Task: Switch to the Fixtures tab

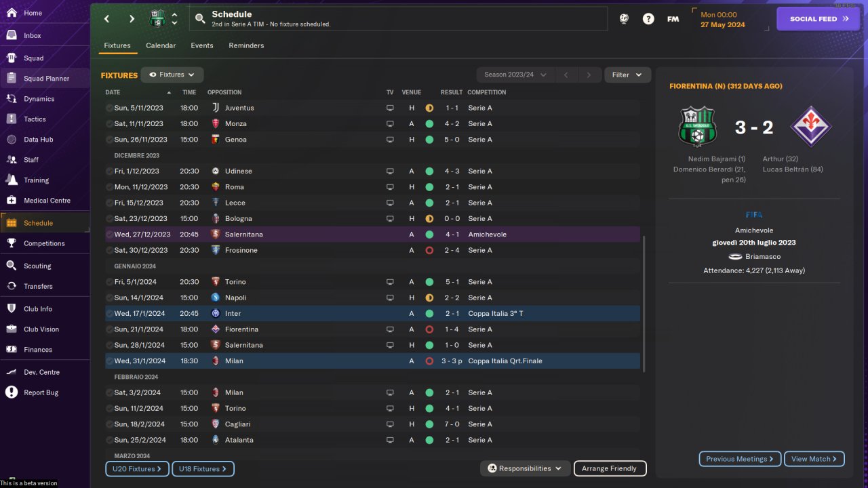Action: click(x=117, y=45)
